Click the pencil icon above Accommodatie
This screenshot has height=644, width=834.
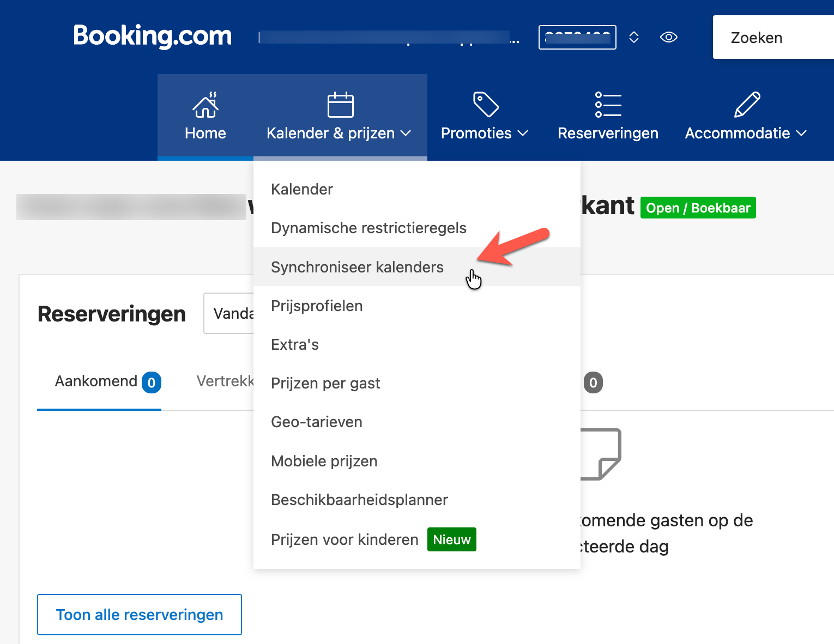747,104
